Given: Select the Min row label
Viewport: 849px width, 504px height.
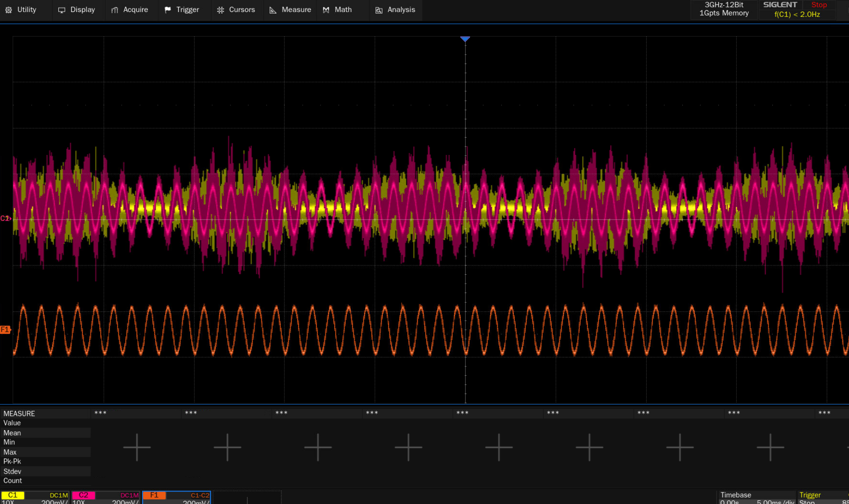Looking at the screenshot, I should [x=9, y=442].
